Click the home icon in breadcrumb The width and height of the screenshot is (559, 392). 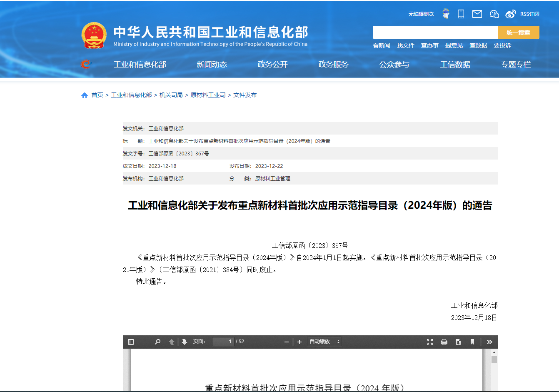click(x=85, y=95)
